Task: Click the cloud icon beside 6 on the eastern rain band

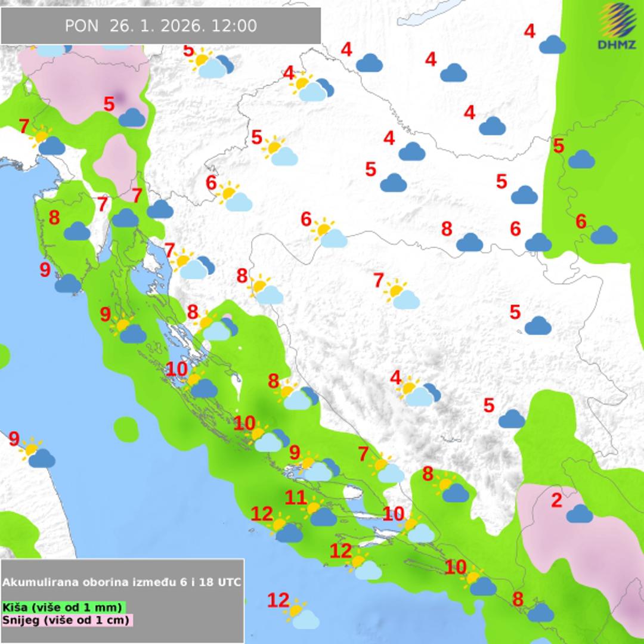Action: tap(603, 235)
